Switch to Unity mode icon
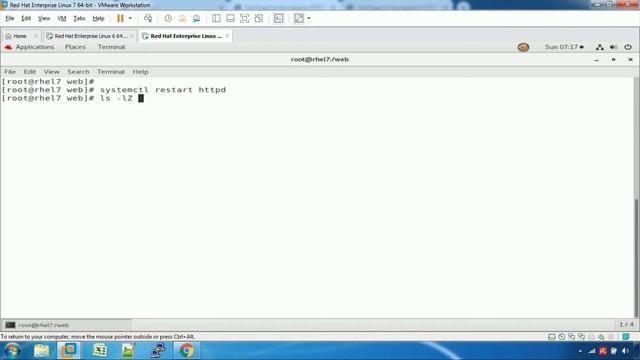The width and height of the screenshot is (640, 360). 258,18
